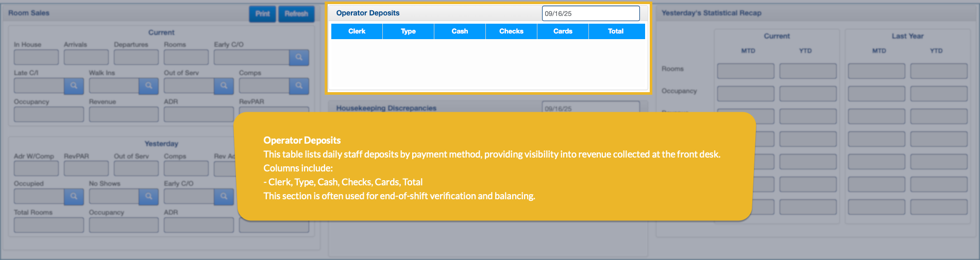Screen dimensions: 980x260
Task: Click the Early C/O search icon in Current
Action: coord(299,57)
